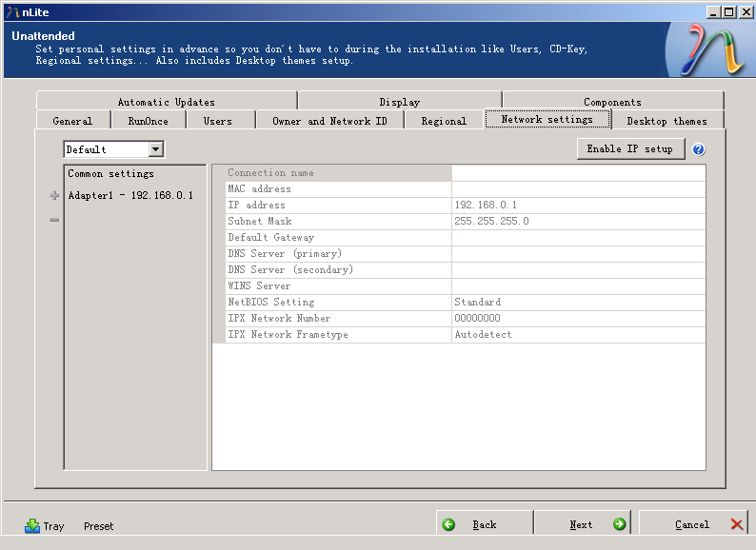The height and width of the screenshot is (550, 756).
Task: Click the plus icon to add adapter
Action: (x=54, y=196)
